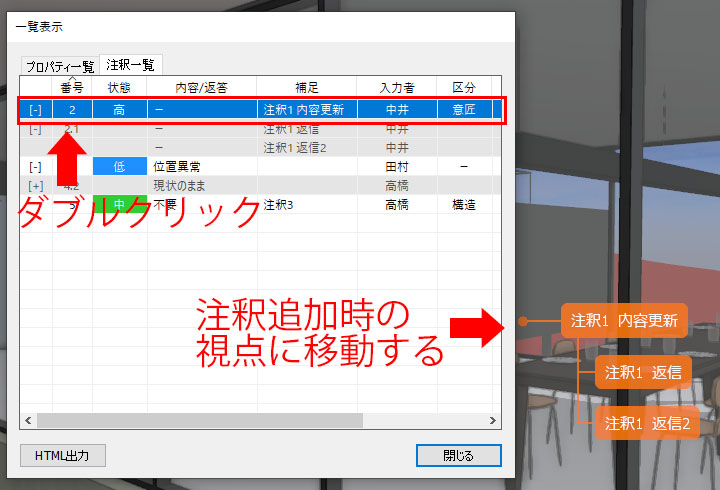Click the 内容/返答 column header
Image resolution: width=720 pixels, height=490 pixels.
pyautogui.click(x=201, y=86)
